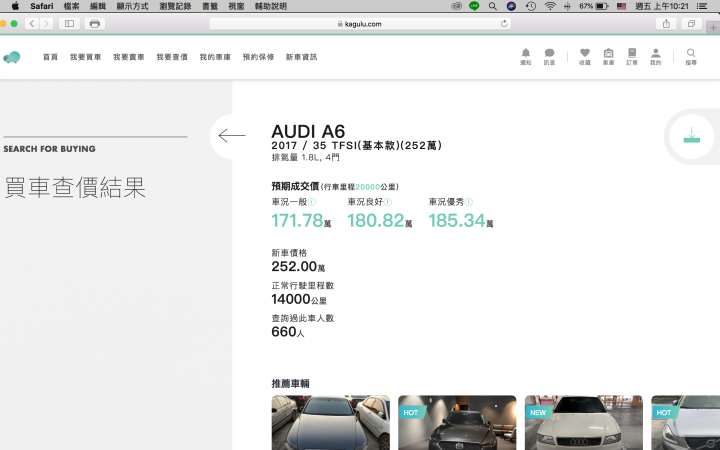
Task: Open the 編輯 menu
Action: [98, 6]
